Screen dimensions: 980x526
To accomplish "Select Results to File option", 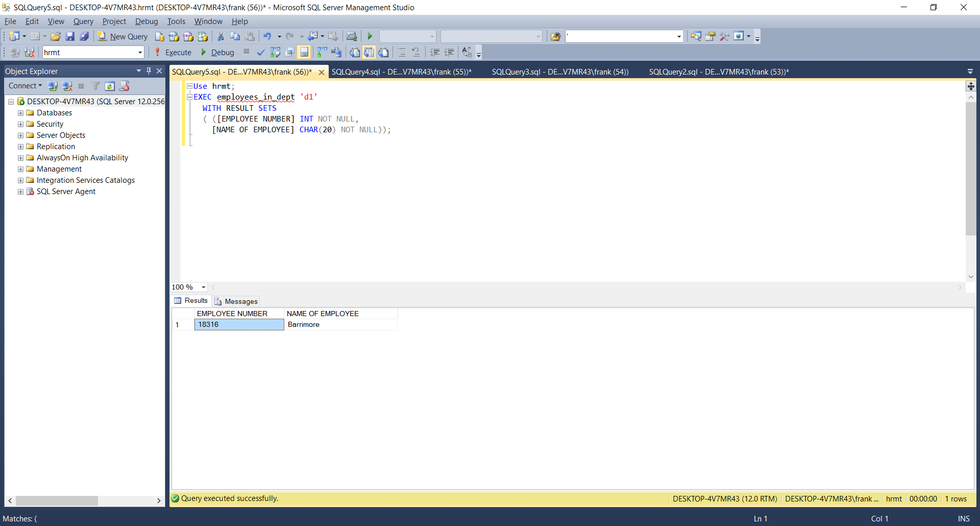I will click(383, 52).
